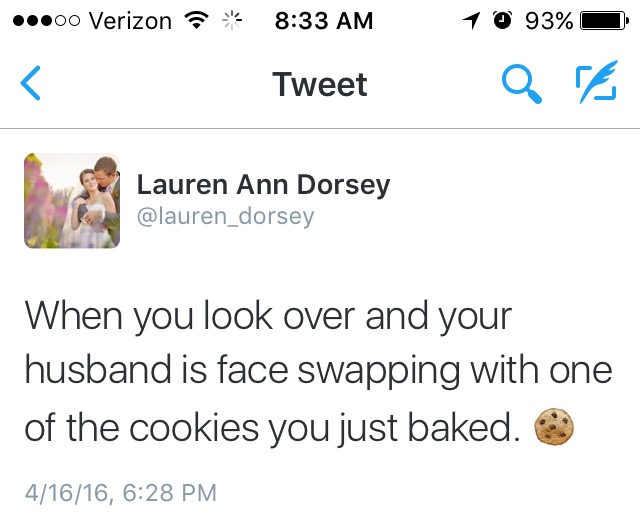Open Lauren Ann Dorsey's profile picture
The image size is (640, 530).
tap(72, 200)
